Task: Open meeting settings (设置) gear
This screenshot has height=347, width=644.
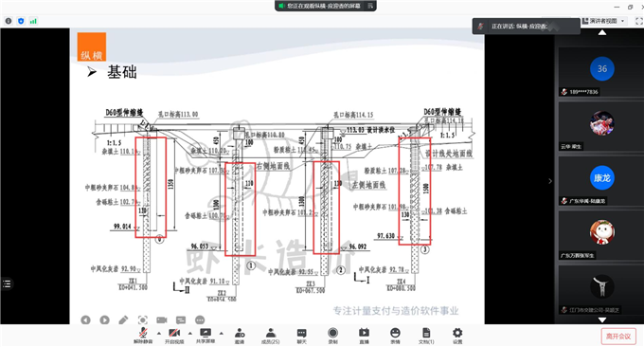Action: pyautogui.click(x=457, y=336)
